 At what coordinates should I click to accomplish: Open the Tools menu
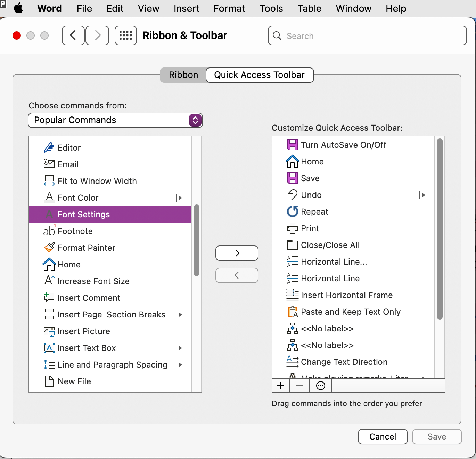271,8
